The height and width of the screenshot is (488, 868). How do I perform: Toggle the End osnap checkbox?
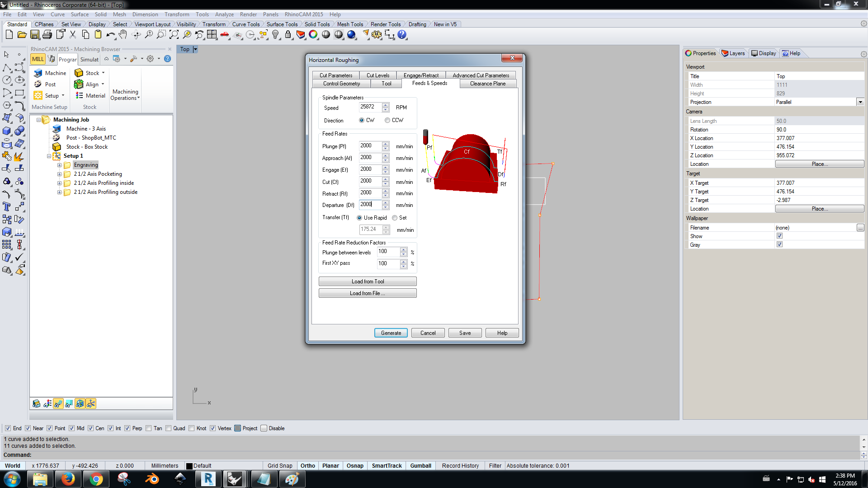(x=8, y=428)
